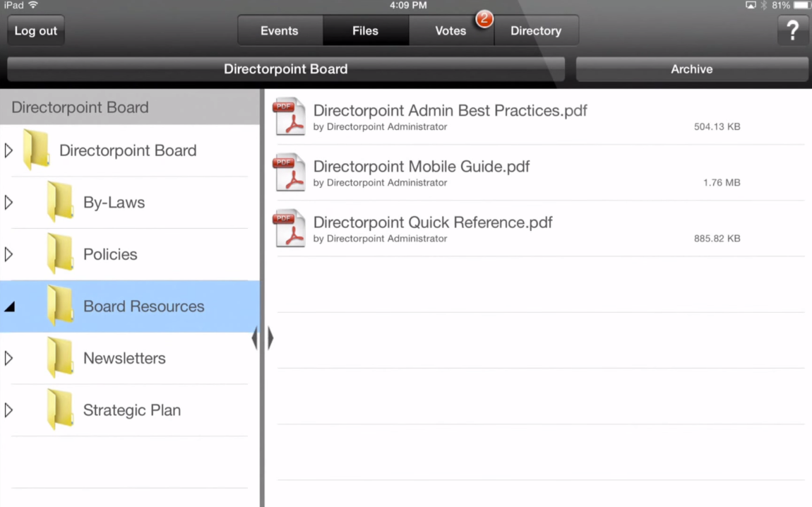Viewport: 812px width, 507px height.
Task: Tap the red Votes notification badge
Action: pos(484,19)
